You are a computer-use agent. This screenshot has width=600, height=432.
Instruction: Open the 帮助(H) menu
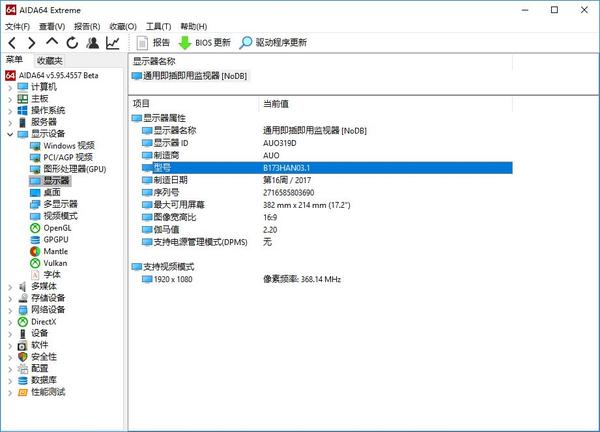194,26
